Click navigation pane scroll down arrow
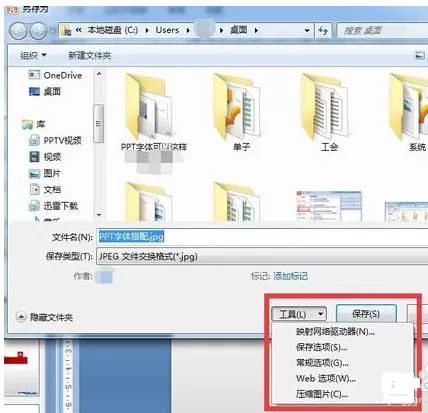This screenshot has width=428, height=413. tap(99, 215)
